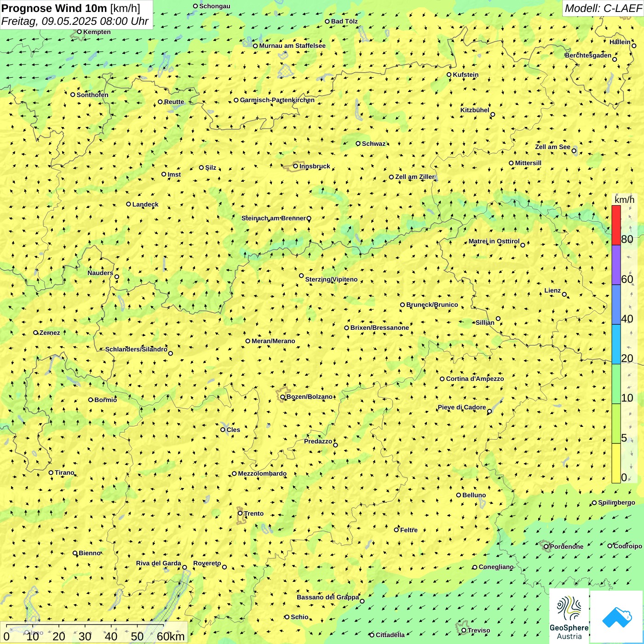
Task: Click the 'Bruneck/Brunico' label
Action: point(432,305)
